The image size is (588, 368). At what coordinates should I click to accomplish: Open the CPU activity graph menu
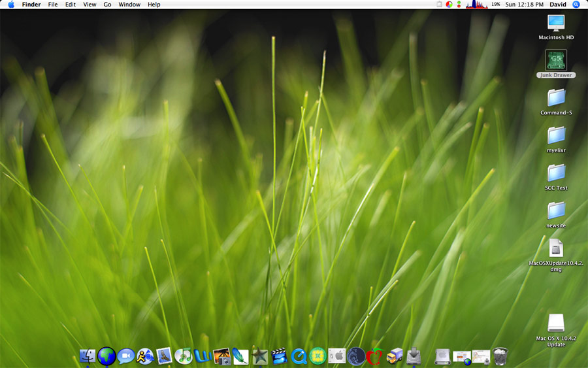pos(476,5)
